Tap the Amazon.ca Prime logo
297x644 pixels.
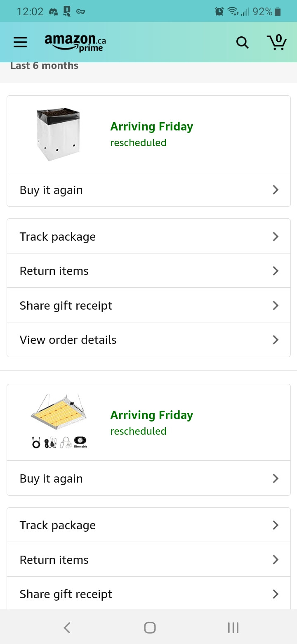pyautogui.click(x=75, y=42)
